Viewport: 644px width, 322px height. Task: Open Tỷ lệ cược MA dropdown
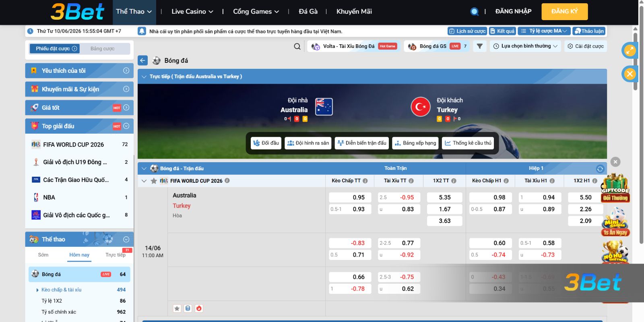[x=544, y=31]
